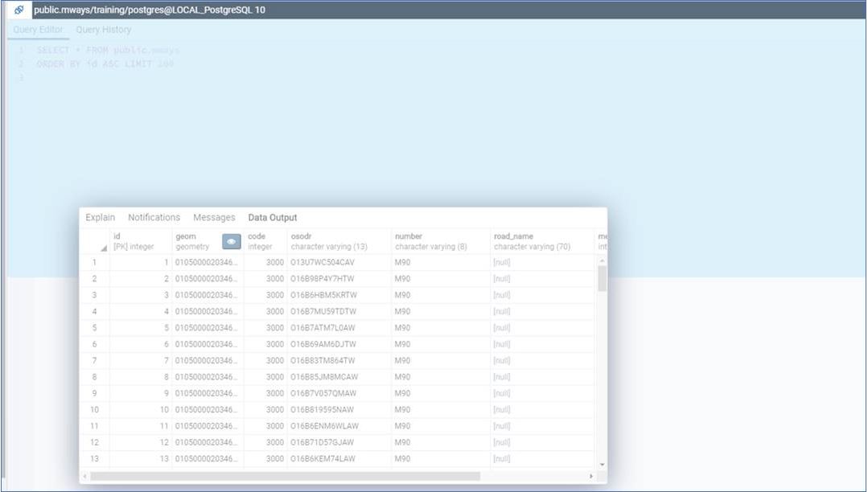Image resolution: width=868 pixels, height=492 pixels.
Task: Select row number 7 header in the grid
Action: pos(94,360)
